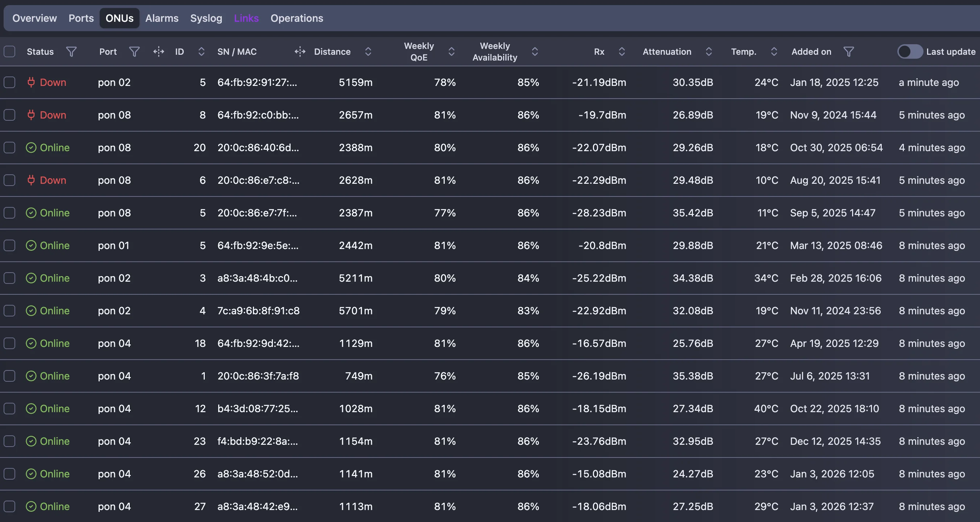Click the Down plug icon for pon 02
980x522 pixels.
[x=31, y=82]
